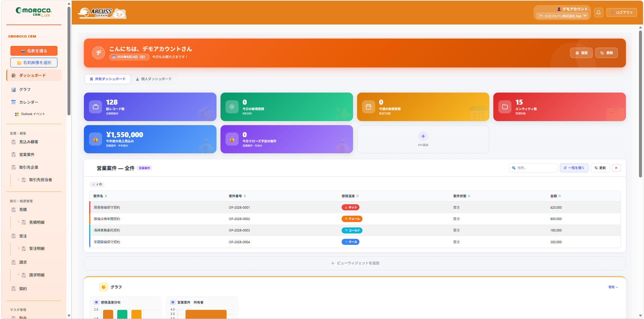The height and width of the screenshot is (319, 644).
Task: Click the folder icon on エンティティ数 card
Action: tap(505, 107)
